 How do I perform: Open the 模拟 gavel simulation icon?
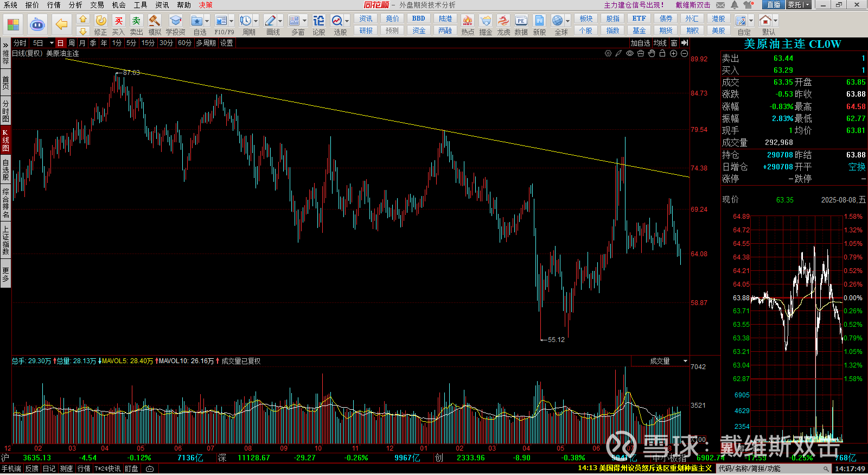155,24
